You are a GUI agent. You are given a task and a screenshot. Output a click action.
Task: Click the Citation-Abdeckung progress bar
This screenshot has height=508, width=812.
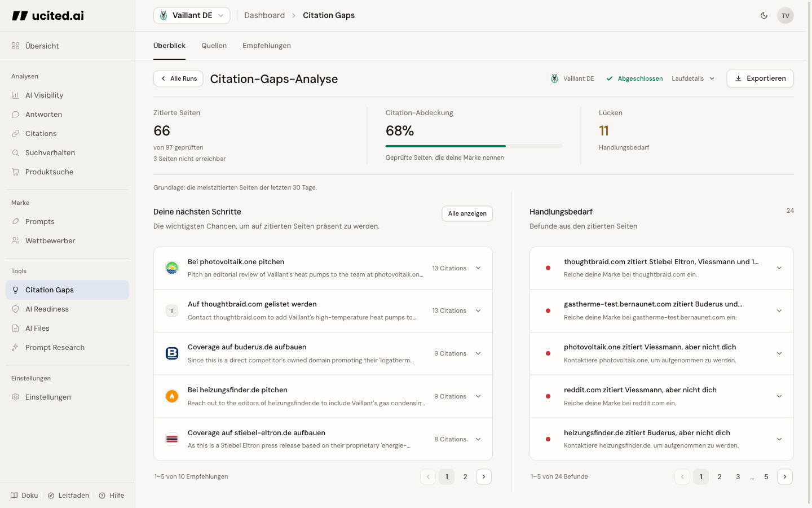[x=474, y=146]
